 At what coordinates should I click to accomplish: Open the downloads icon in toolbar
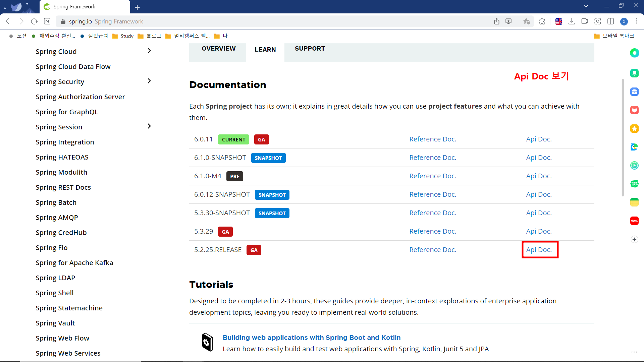pyautogui.click(x=572, y=21)
